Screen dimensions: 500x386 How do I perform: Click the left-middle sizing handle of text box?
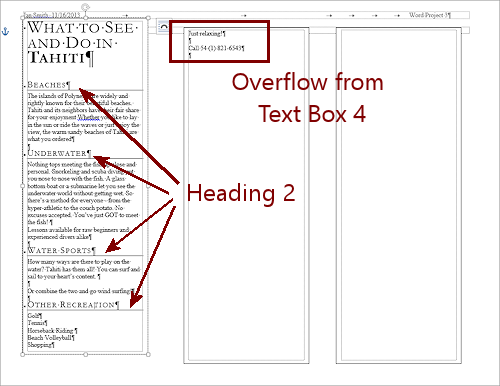click(23, 186)
